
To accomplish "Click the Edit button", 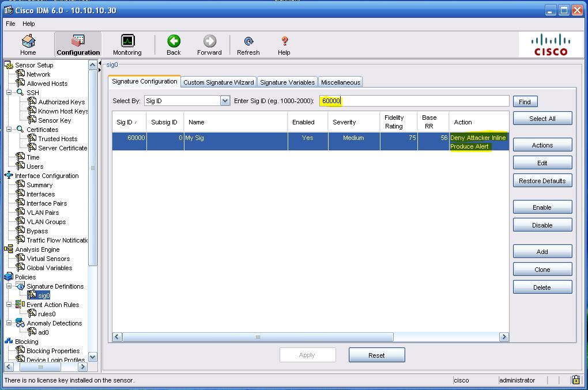I will [542, 163].
